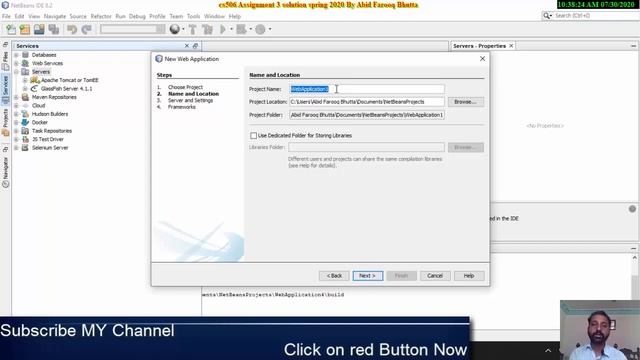Image resolution: width=640 pixels, height=360 pixels.
Task: Open the Help menu
Action: [x=235, y=16]
